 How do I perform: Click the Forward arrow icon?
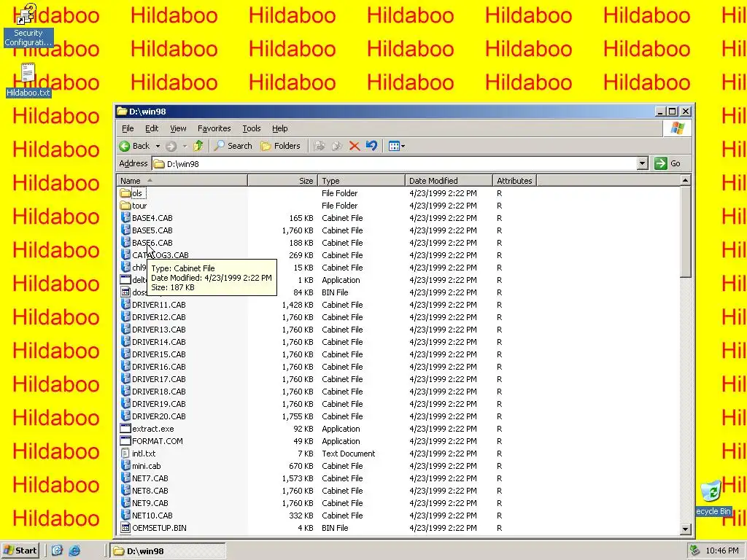click(x=171, y=146)
